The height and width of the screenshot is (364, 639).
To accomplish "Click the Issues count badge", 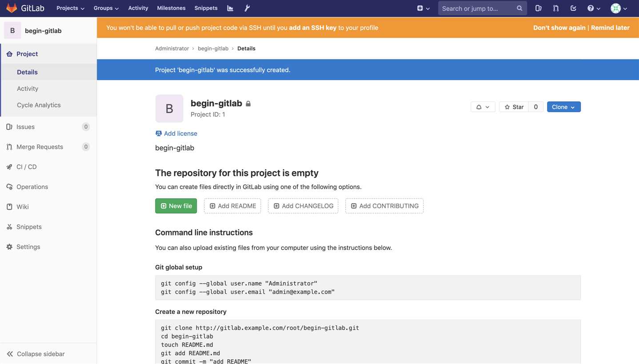I will coord(86,127).
